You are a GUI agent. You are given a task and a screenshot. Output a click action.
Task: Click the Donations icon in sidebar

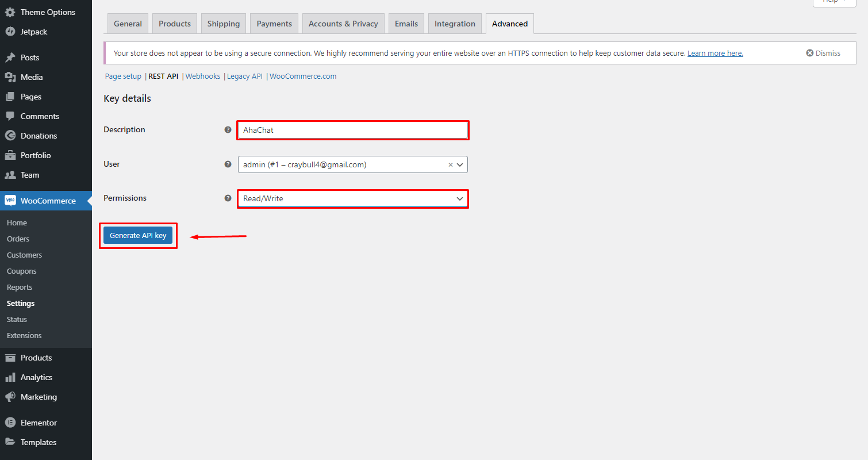10,136
